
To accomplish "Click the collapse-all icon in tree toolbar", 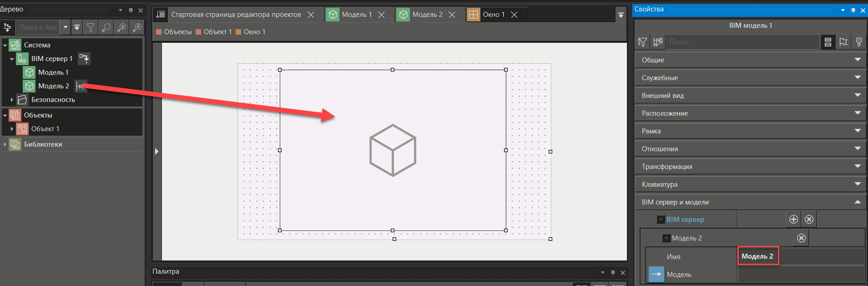I will point(77,27).
